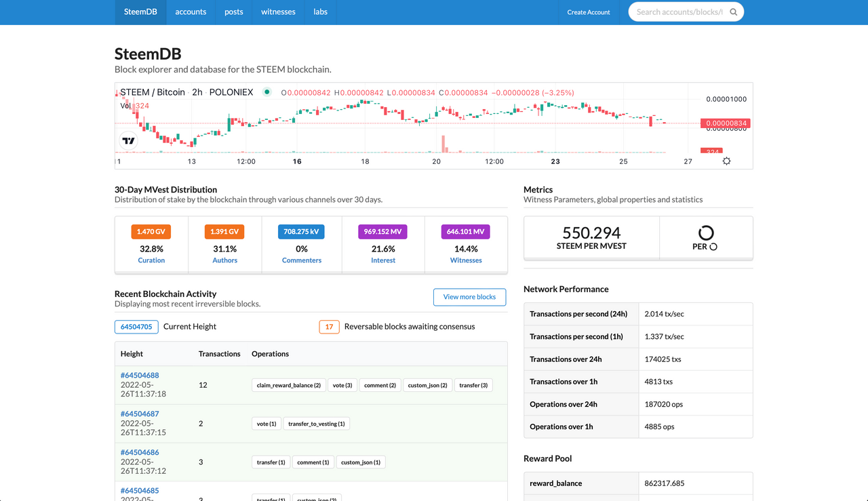Image resolution: width=868 pixels, height=501 pixels.
Task: Click the green market status dot
Action: [x=267, y=92]
